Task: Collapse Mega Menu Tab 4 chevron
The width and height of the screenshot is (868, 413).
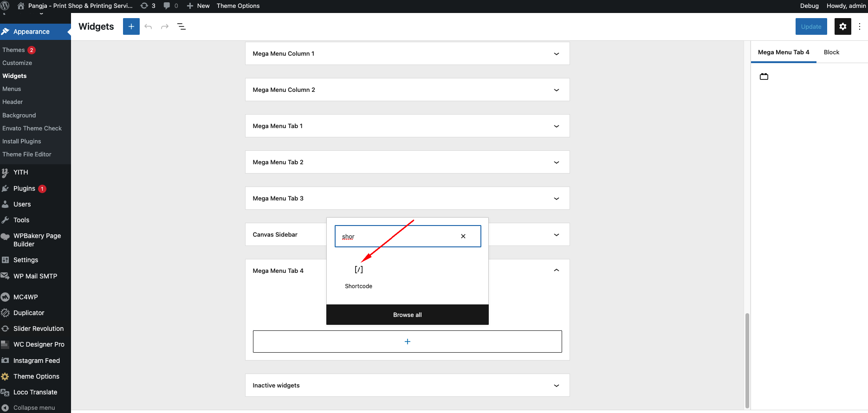Action: (x=557, y=271)
